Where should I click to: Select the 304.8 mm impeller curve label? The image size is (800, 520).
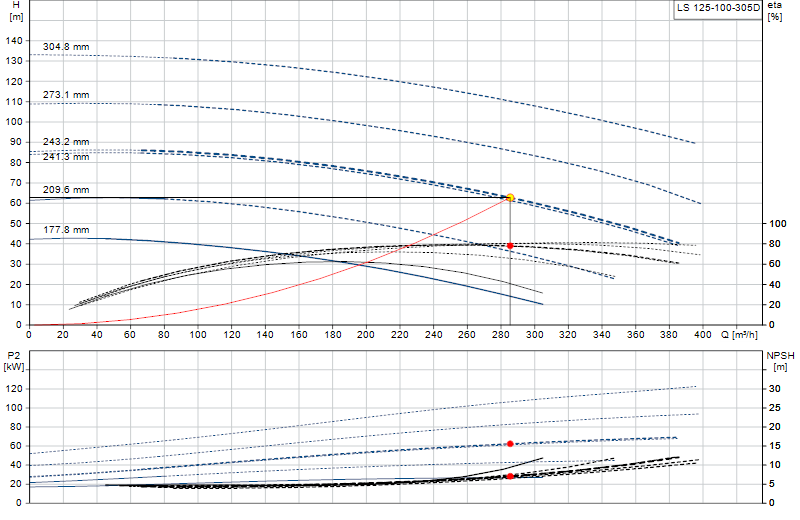(66, 46)
